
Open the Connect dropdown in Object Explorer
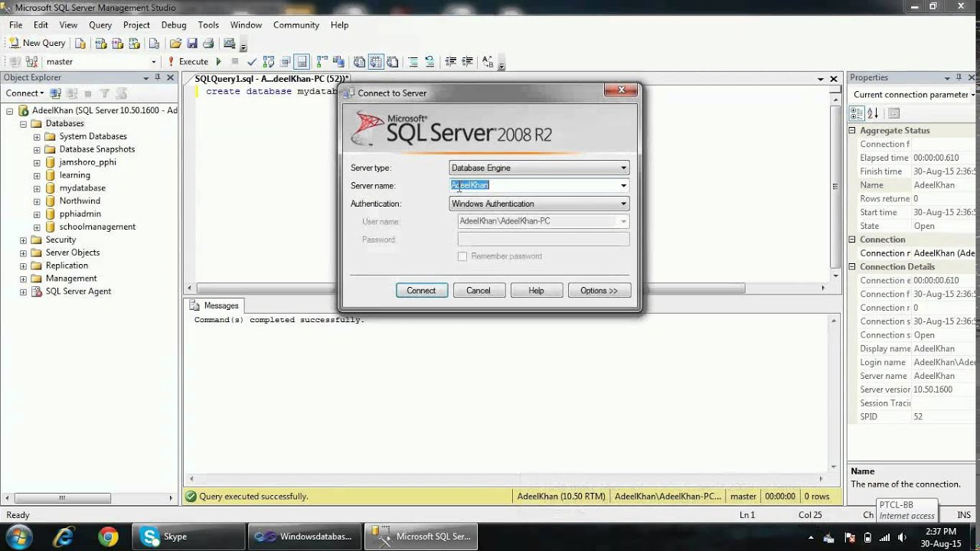(x=25, y=93)
